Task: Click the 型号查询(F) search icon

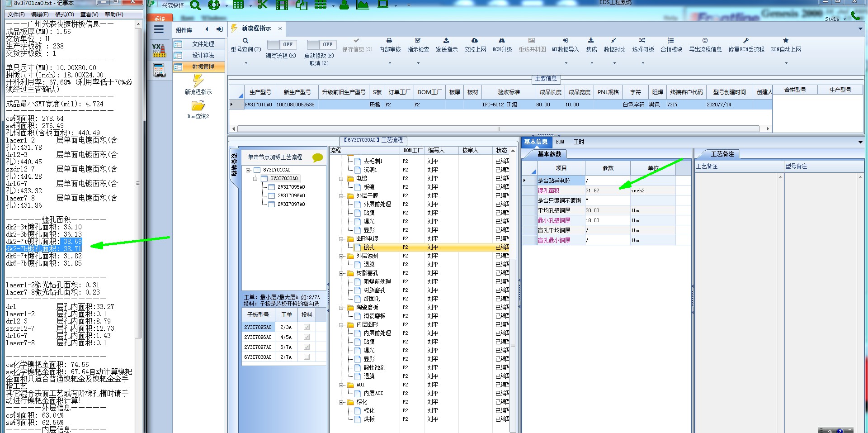Action: pyautogui.click(x=245, y=41)
